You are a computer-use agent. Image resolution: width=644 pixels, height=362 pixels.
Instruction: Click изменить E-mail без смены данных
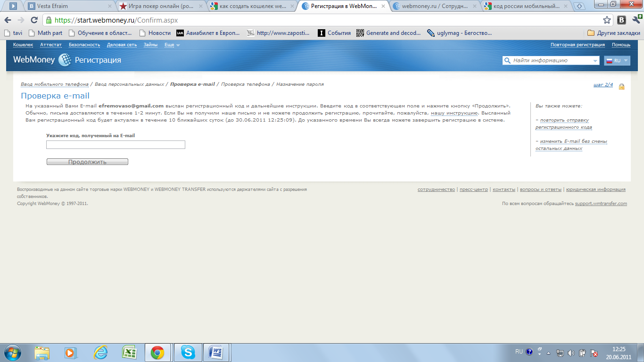click(x=571, y=145)
